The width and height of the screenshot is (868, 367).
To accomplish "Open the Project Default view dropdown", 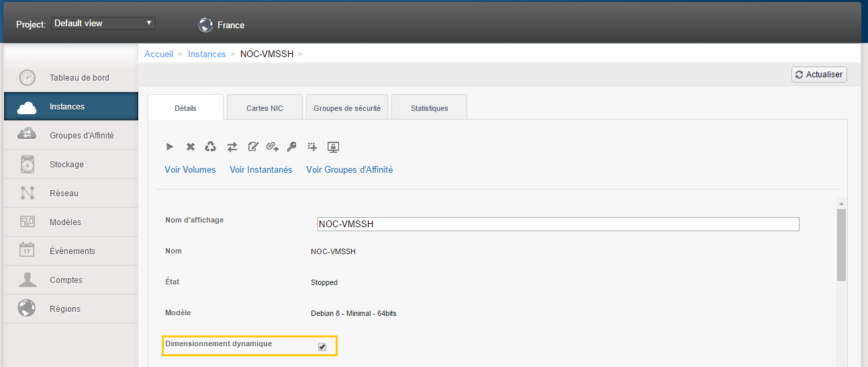I will tap(103, 24).
